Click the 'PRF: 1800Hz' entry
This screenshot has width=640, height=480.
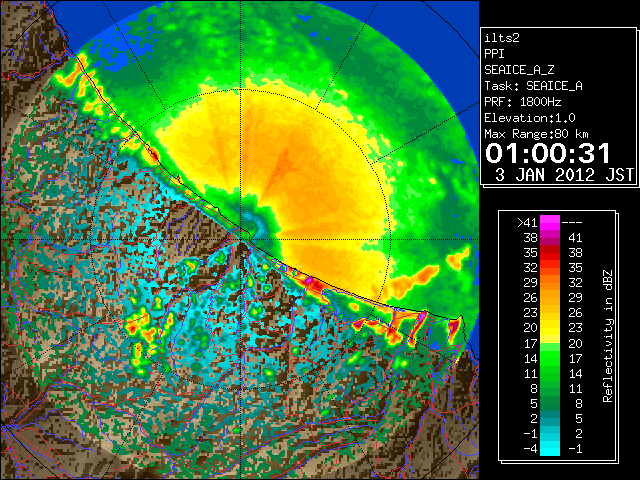click(522, 102)
